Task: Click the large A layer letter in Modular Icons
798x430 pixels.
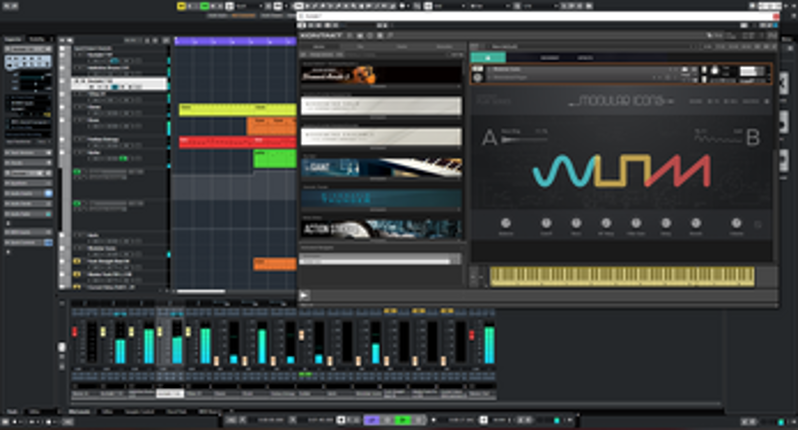Action: [490, 137]
